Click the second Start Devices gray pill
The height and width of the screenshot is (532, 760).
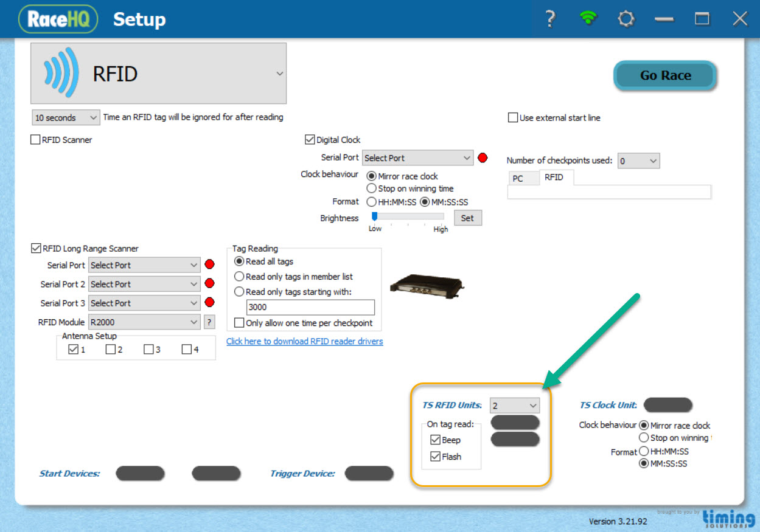216,474
